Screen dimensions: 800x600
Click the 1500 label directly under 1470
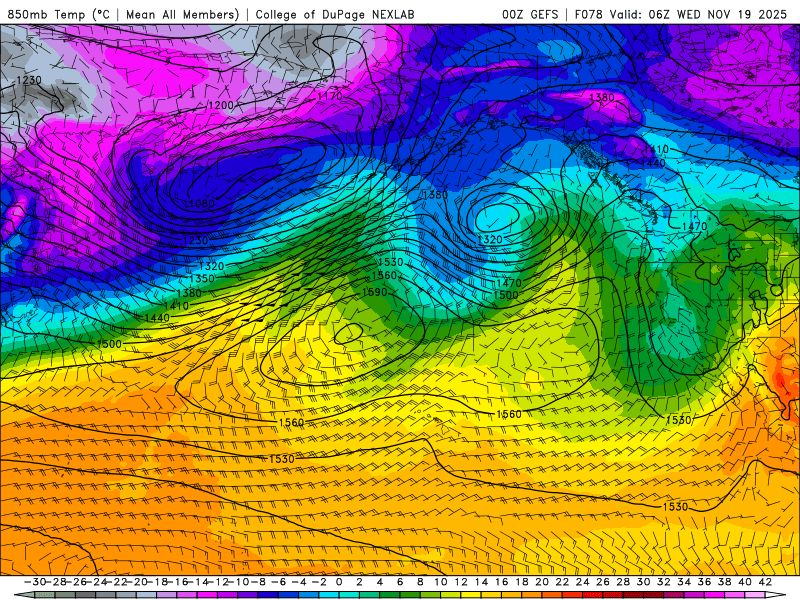tap(506, 295)
